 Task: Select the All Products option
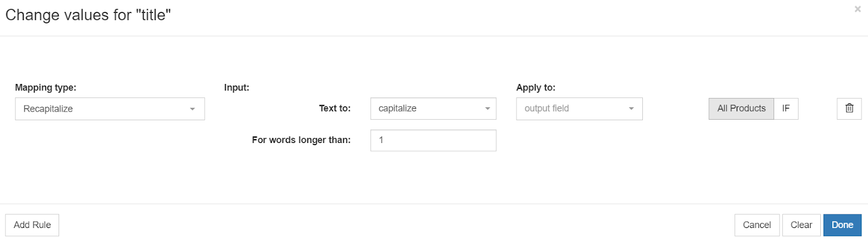(x=741, y=108)
